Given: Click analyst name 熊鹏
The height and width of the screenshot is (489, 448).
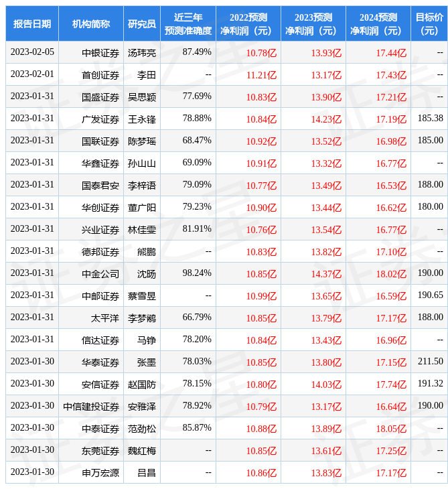Looking at the screenshot, I should pyautogui.click(x=147, y=252).
